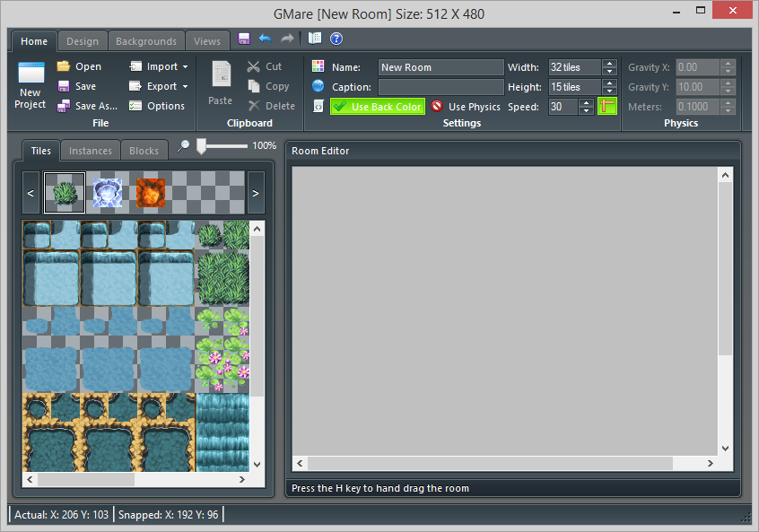This screenshot has width=759, height=532.
Task: Click the Room Editor scroll right arrow
Action: coord(711,463)
